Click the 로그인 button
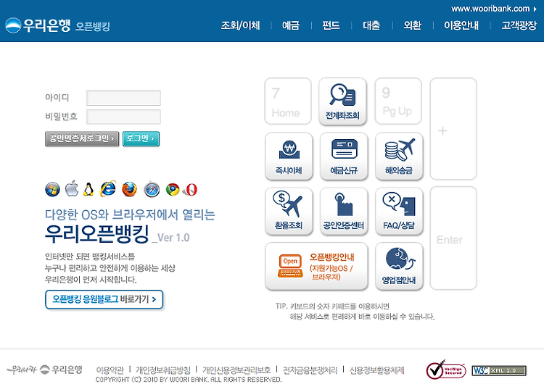The image size is (544, 392). tap(141, 138)
